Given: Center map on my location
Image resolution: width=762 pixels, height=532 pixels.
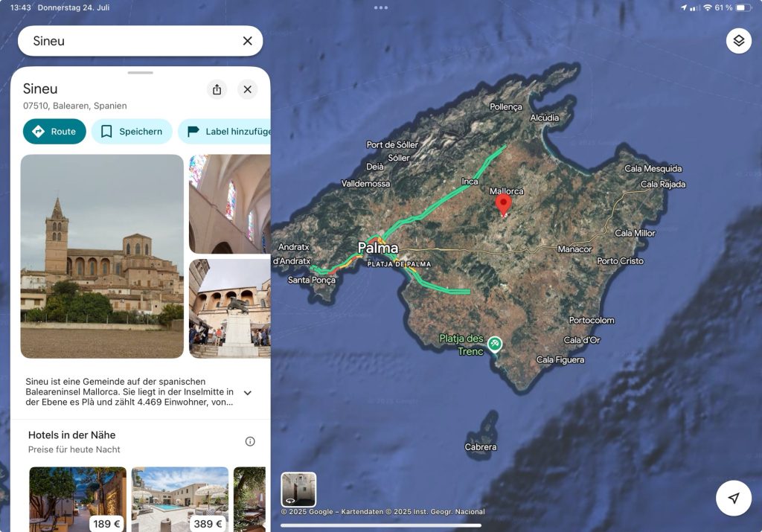Looking at the screenshot, I should [x=734, y=498].
